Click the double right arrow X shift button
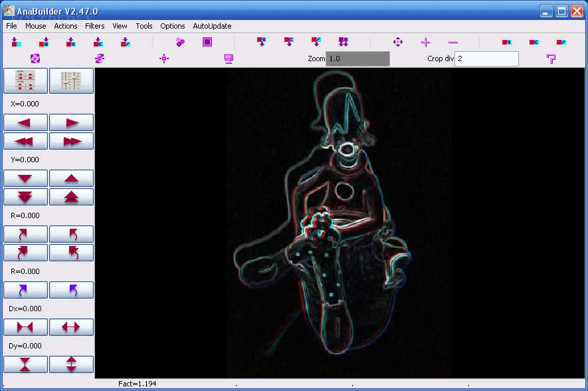 [71, 141]
